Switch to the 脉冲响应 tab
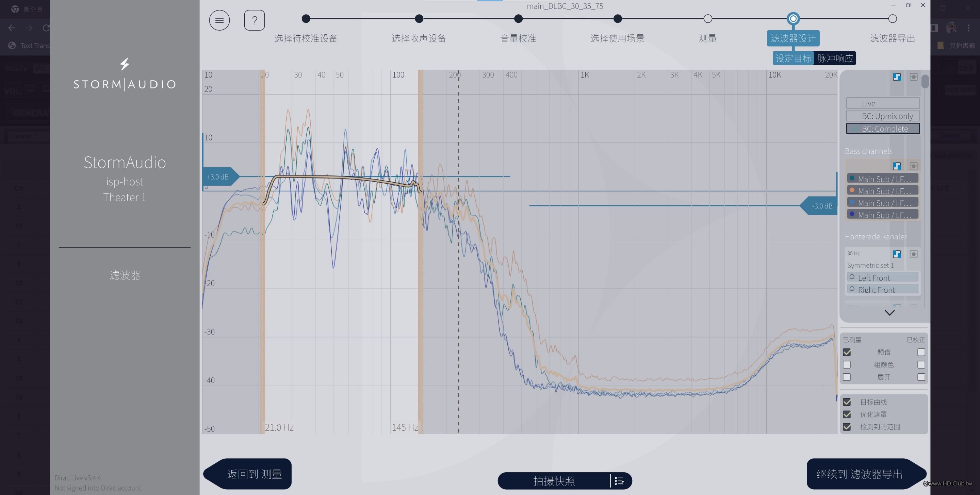Viewport: 980px width, 495px height. [835, 58]
